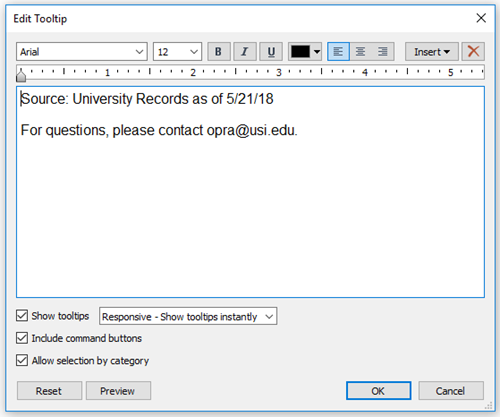The image size is (500, 417).
Task: Toggle underline formatting
Action: coord(271,52)
